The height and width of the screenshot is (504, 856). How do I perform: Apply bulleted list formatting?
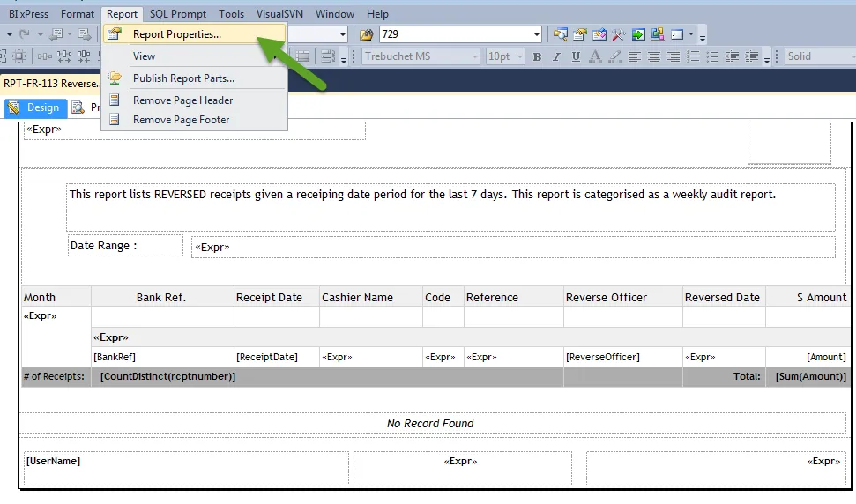pyautogui.click(x=712, y=56)
